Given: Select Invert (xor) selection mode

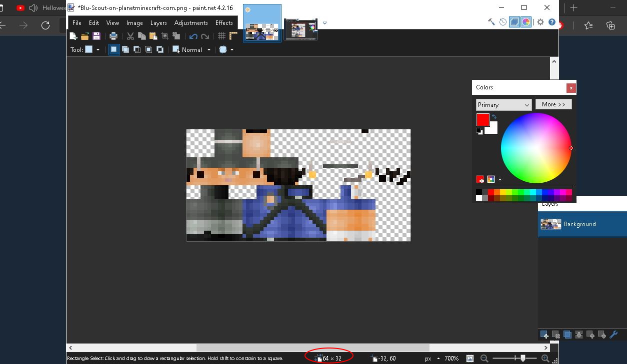Looking at the screenshot, I should click(160, 49).
